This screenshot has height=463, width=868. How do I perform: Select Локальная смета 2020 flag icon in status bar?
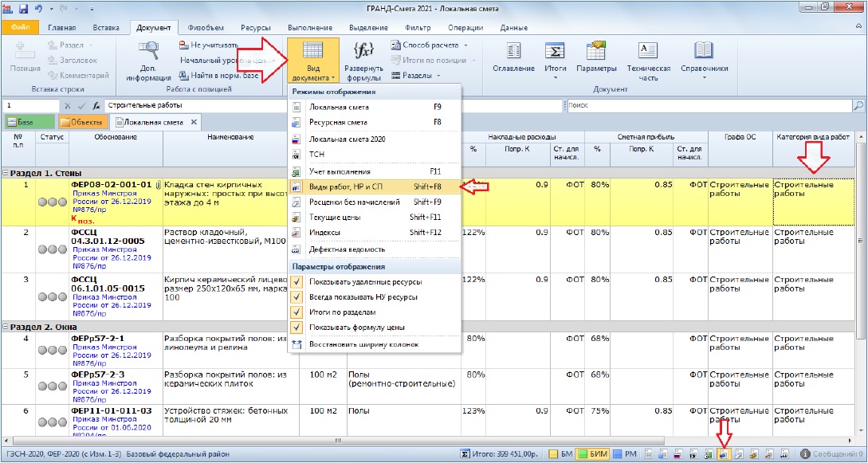pos(679,454)
